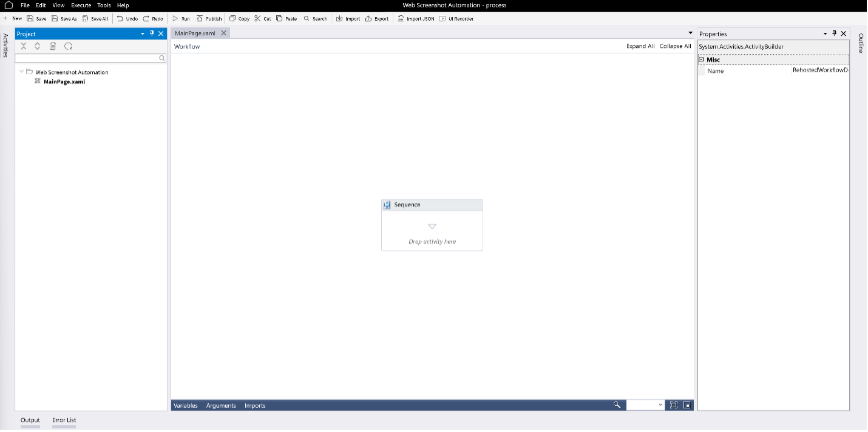Click the Import JSON toolbar icon
Viewport: 868px width, 432px height.
401,19
